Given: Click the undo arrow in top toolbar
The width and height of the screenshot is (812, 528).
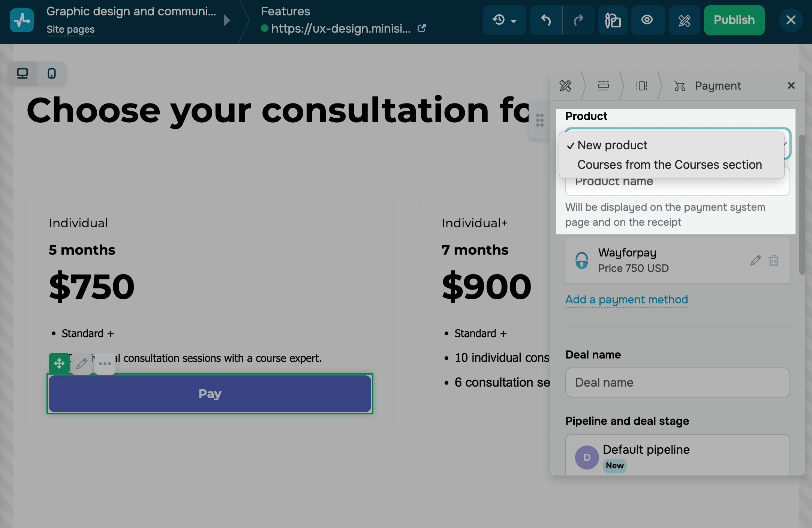Looking at the screenshot, I should click(546, 20).
